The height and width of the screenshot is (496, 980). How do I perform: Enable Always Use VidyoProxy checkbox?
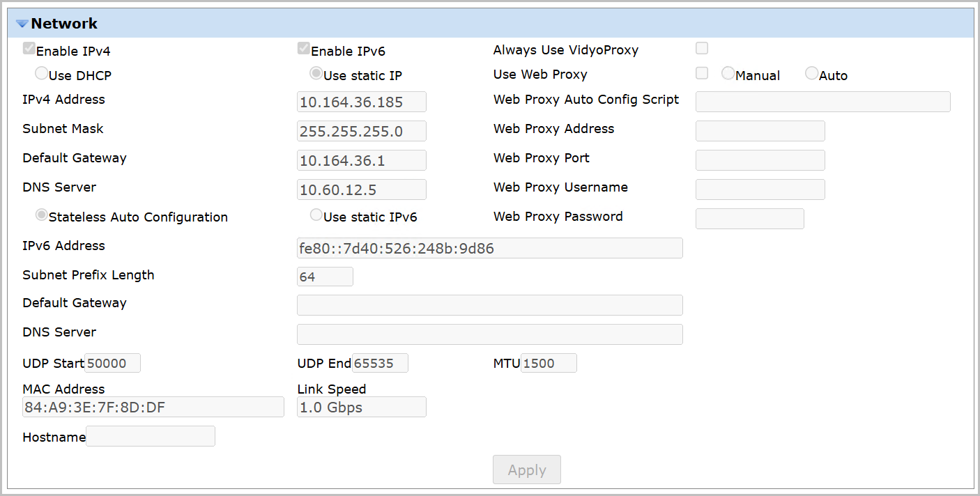[702, 48]
